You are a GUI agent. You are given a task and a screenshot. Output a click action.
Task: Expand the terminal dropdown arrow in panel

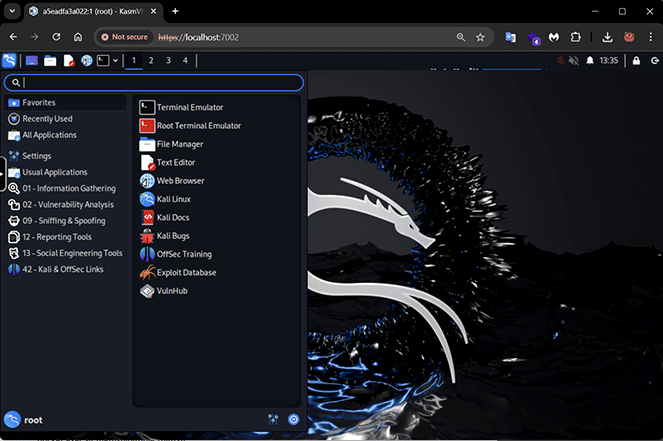tap(116, 61)
